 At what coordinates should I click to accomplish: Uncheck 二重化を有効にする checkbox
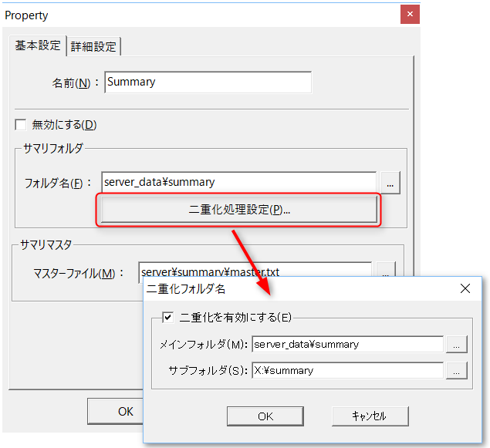[x=167, y=316]
